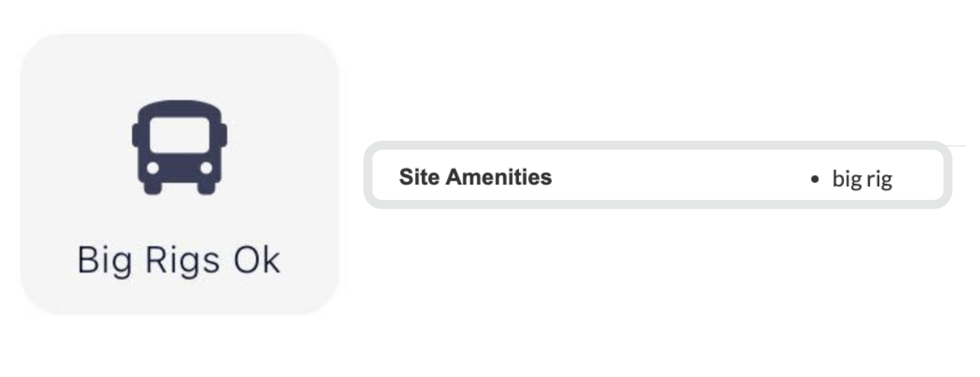Click the left headlight of bus icon
980x377 pixels.
(x=153, y=167)
